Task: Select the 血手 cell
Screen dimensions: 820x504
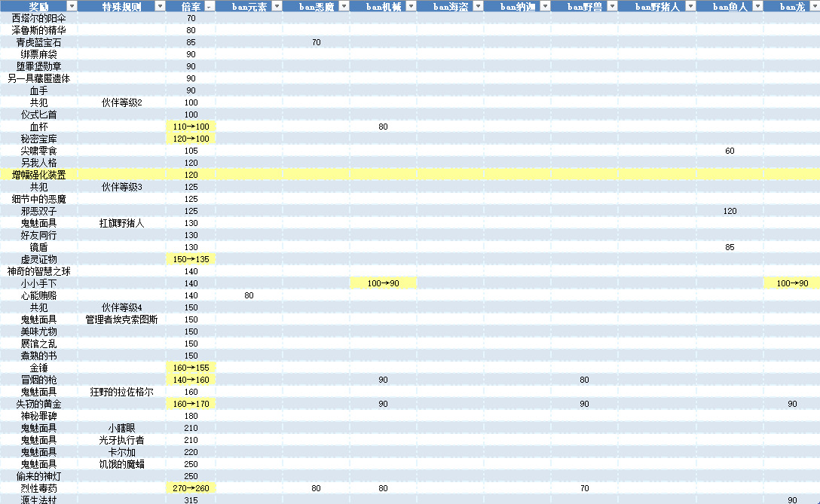Action: (x=38, y=90)
